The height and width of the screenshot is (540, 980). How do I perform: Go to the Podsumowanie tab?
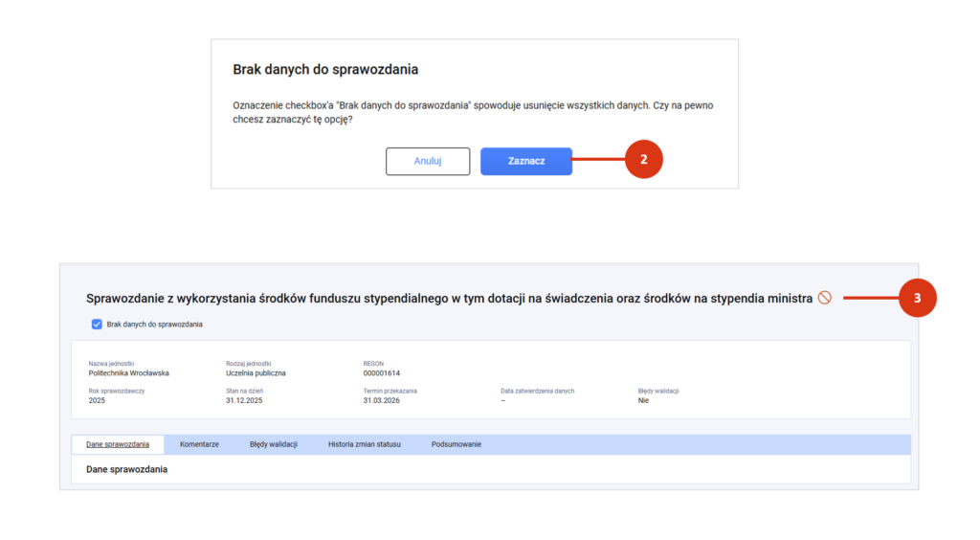pyautogui.click(x=456, y=444)
